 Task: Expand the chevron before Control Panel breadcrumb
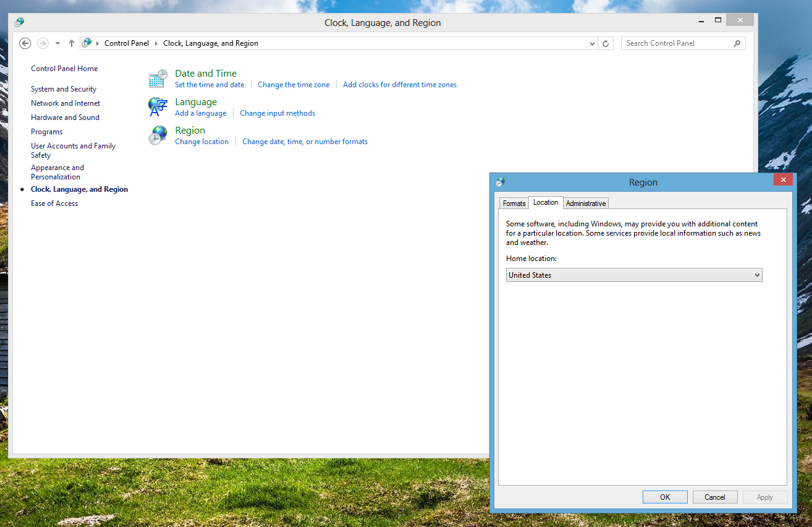pos(98,43)
